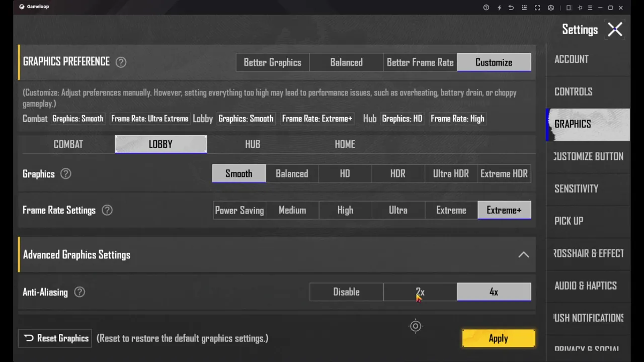Open CROSSHAIR & EFFECT settings section
Screen dimensions: 644x362
click(x=588, y=253)
